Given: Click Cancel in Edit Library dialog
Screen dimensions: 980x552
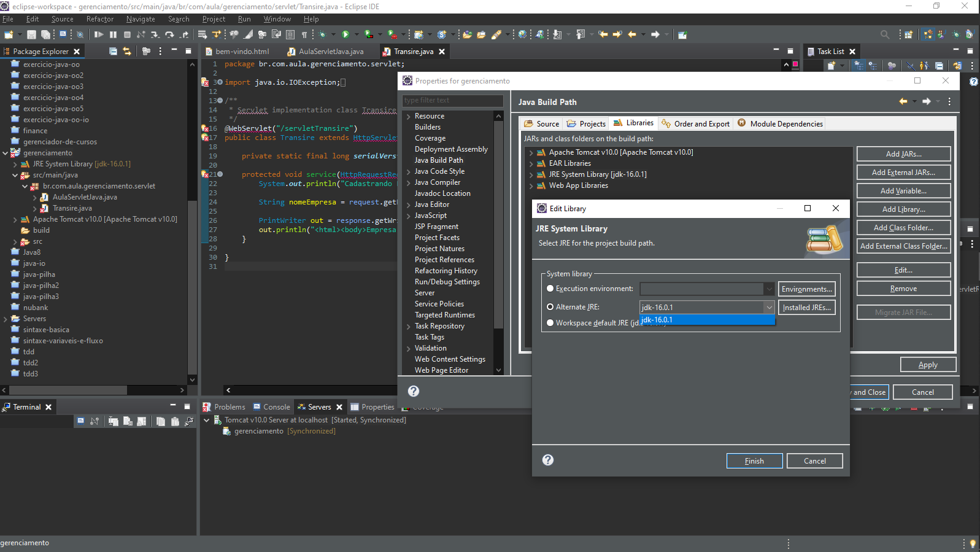Looking at the screenshot, I should 814,461.
